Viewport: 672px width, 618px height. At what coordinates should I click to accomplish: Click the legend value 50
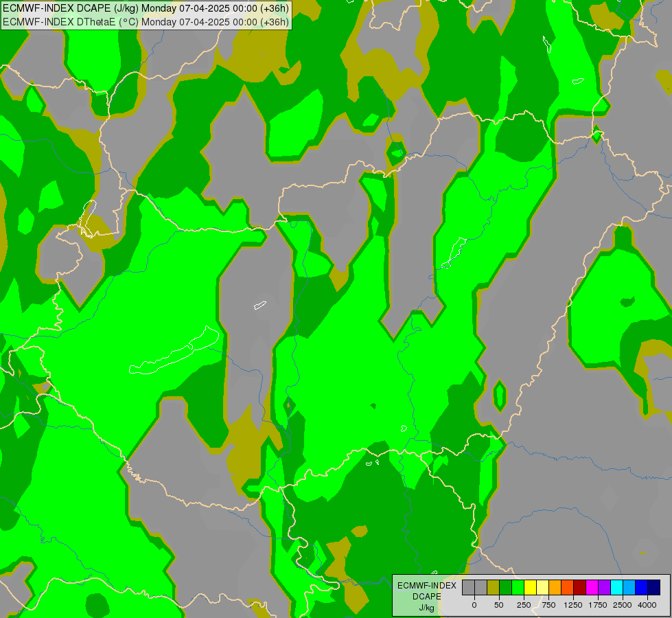click(x=499, y=605)
